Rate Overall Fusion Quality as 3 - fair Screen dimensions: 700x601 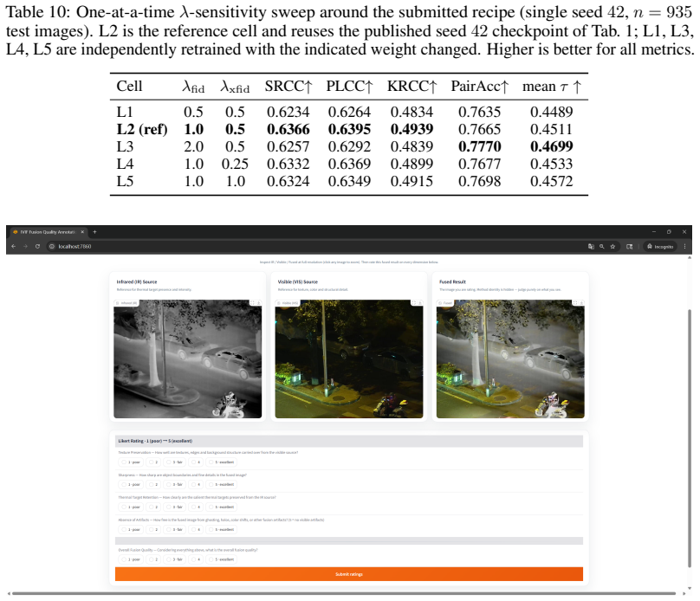(x=174, y=559)
